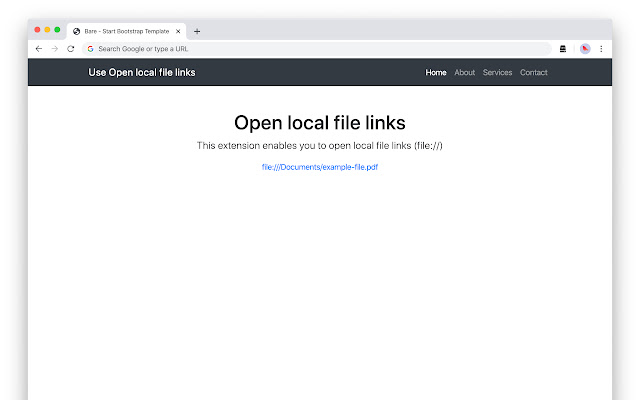This screenshot has width=640, height=400.
Task: Click the Google logo in the address bar
Action: (91, 49)
